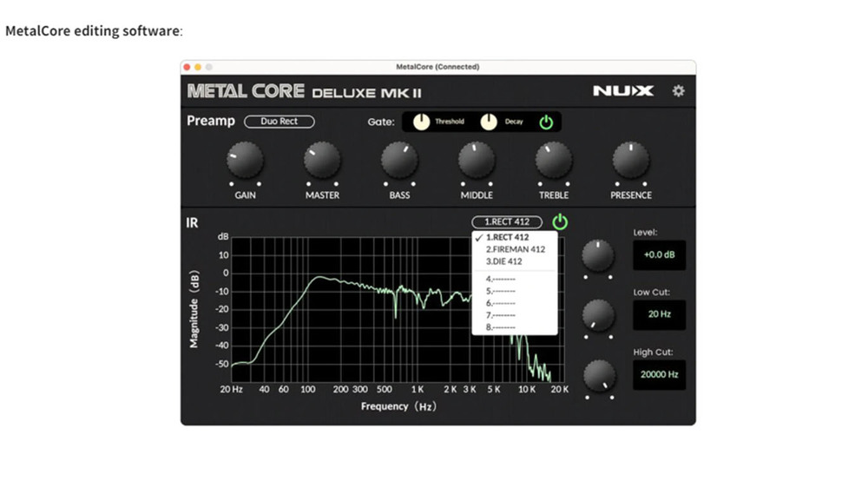
Task: Toggle the IR power button
Action: [560, 221]
